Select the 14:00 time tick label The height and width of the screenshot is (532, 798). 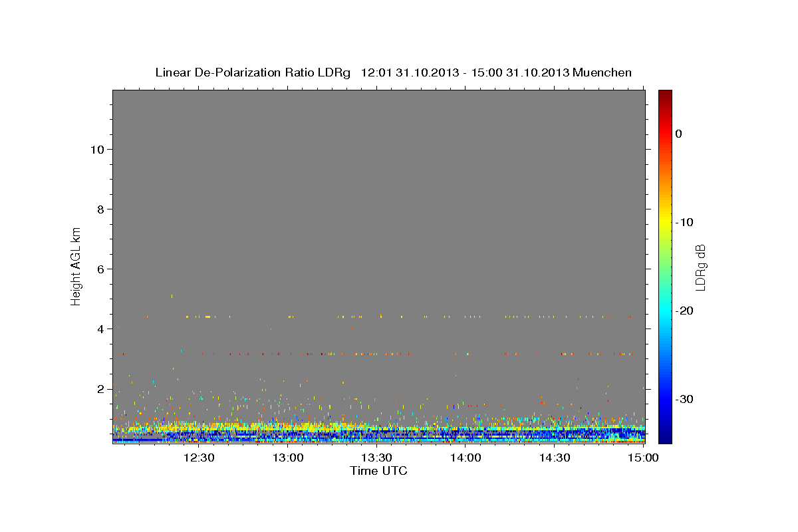point(466,458)
